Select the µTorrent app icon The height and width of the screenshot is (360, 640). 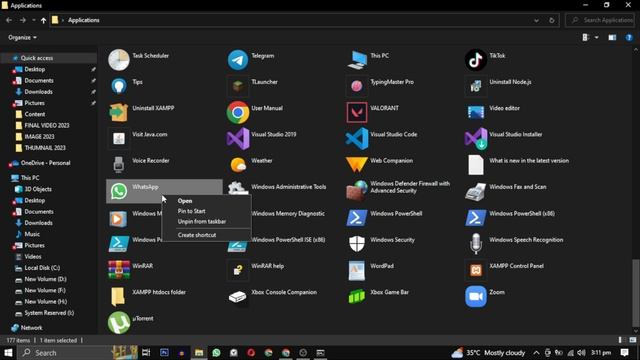click(119, 322)
